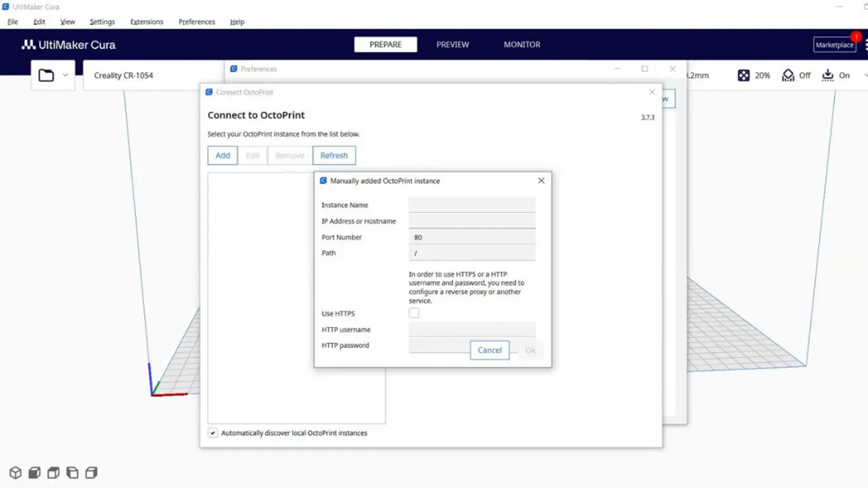The height and width of the screenshot is (488, 868).
Task: Open the Preferences menu
Action: click(197, 21)
